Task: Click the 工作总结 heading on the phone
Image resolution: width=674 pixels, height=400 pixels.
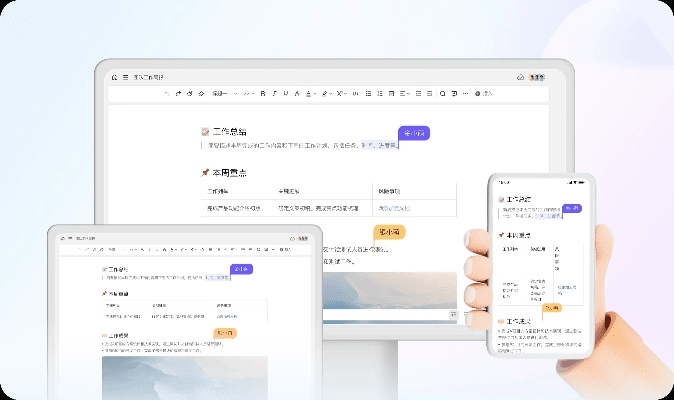Action: pyautogui.click(x=518, y=199)
